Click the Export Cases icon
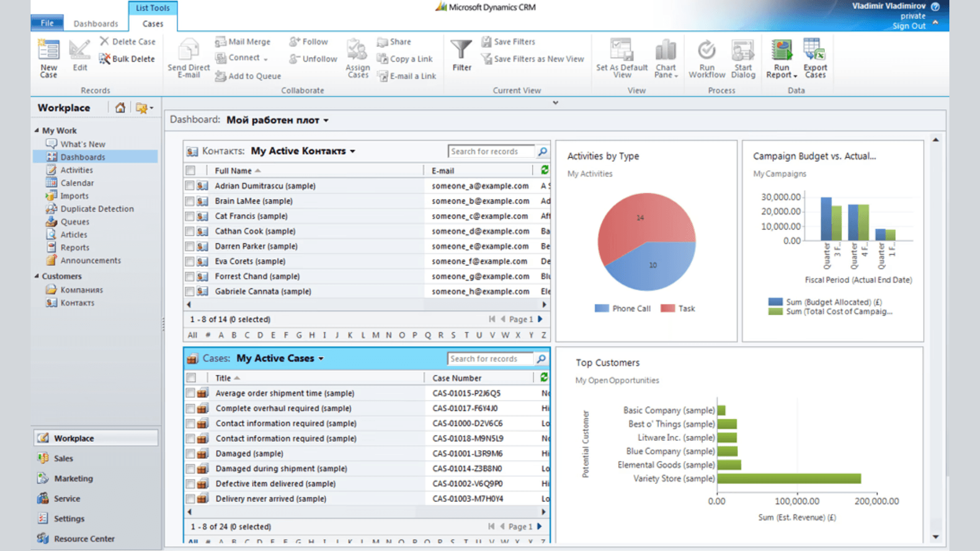980x551 pixels. pos(815,49)
